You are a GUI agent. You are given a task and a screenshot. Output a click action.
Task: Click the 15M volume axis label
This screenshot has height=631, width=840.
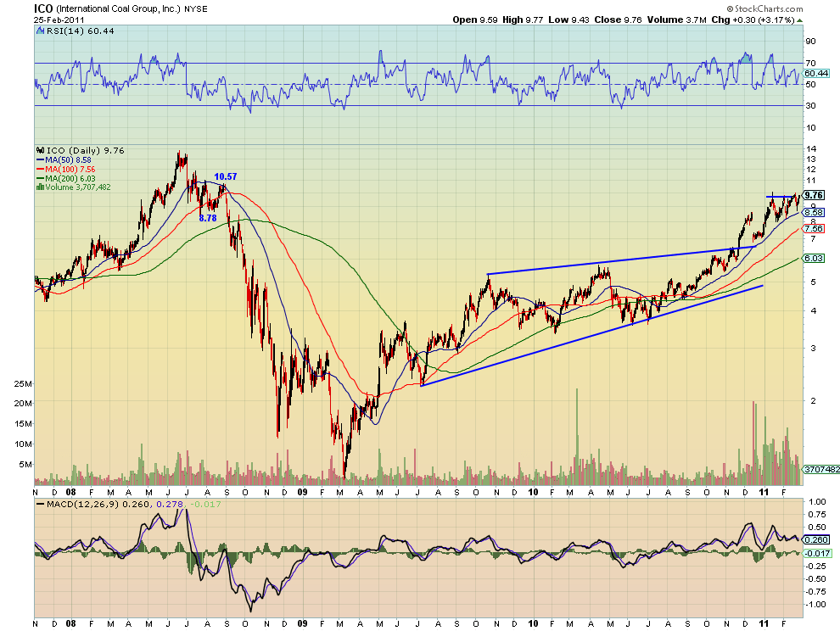23,424
